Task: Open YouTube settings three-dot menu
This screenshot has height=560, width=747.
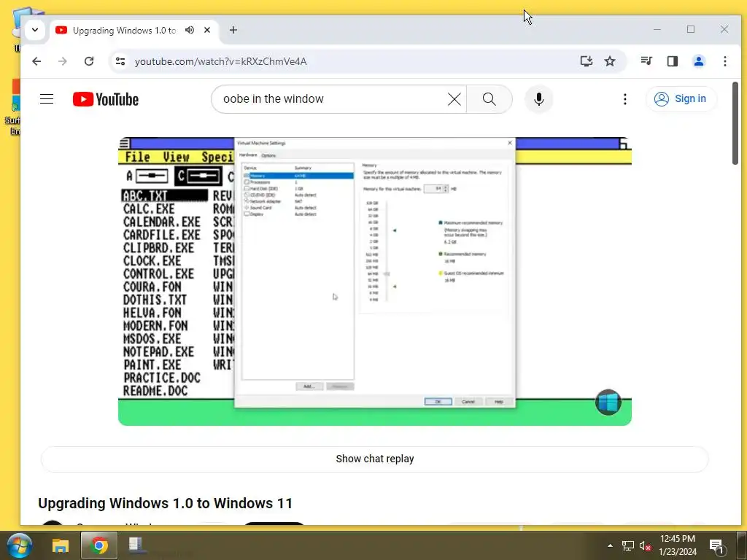Action: click(x=625, y=99)
